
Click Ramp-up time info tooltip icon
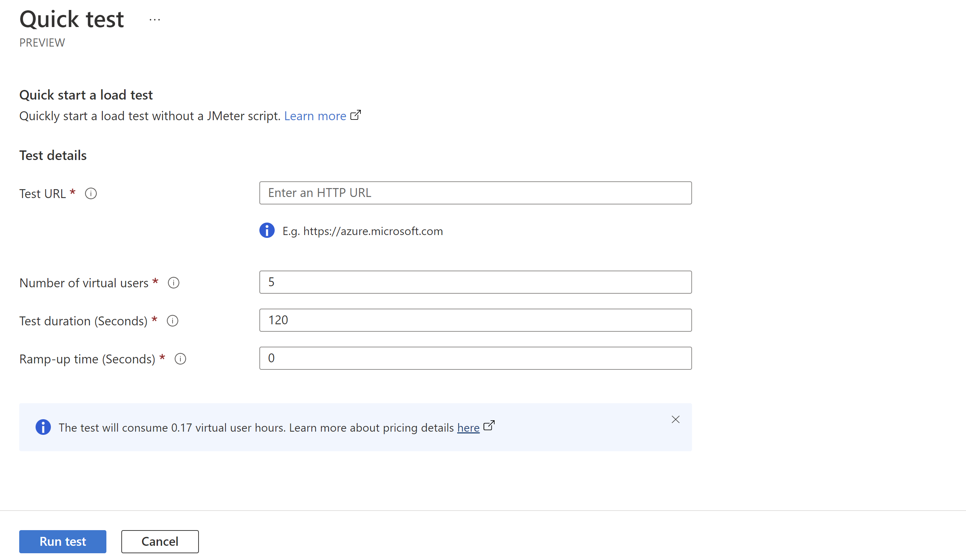(180, 359)
